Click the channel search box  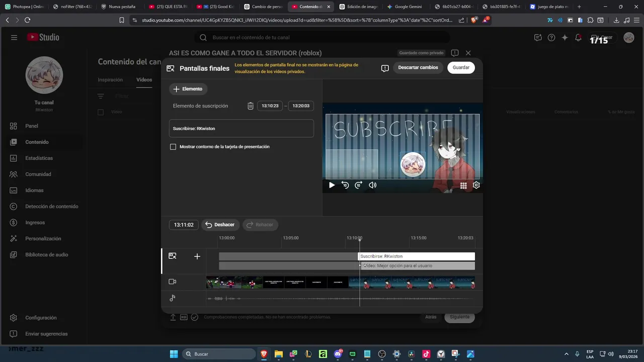[x=322, y=37]
